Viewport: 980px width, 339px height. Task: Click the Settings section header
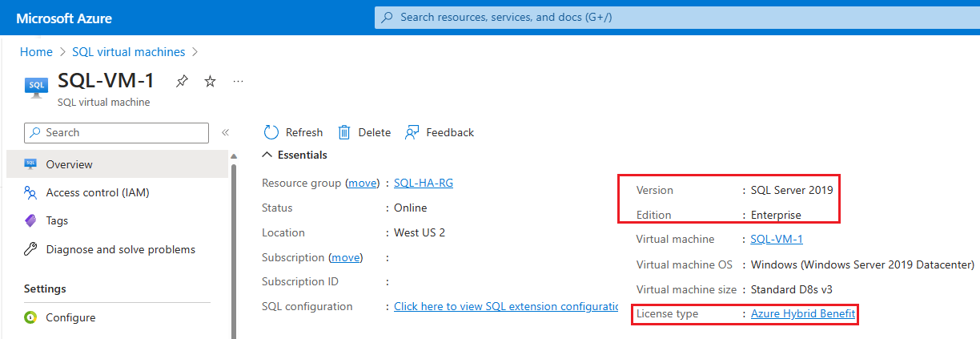(45, 289)
